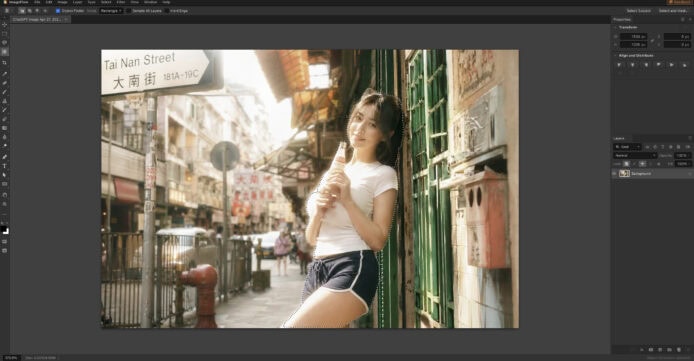Collapse the Transform section
Screen dimensions: 694x361
click(x=615, y=27)
